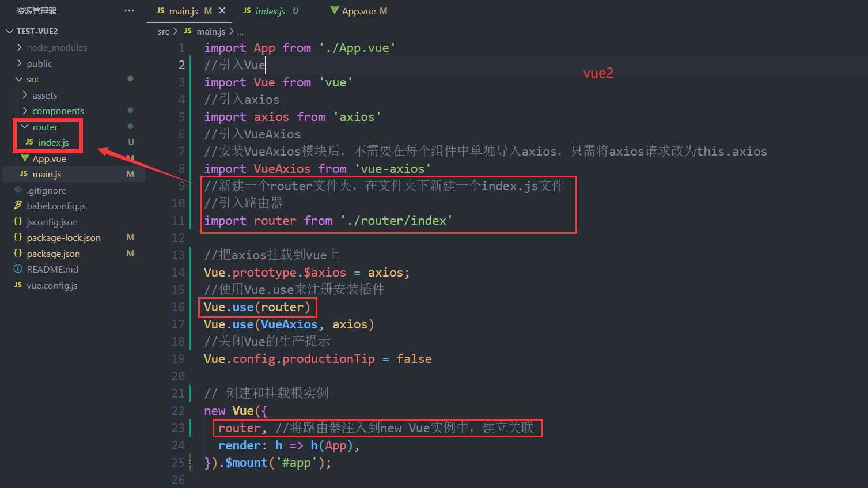Expand the node_modules folder
This screenshot has height=488, width=868.
pos(20,47)
